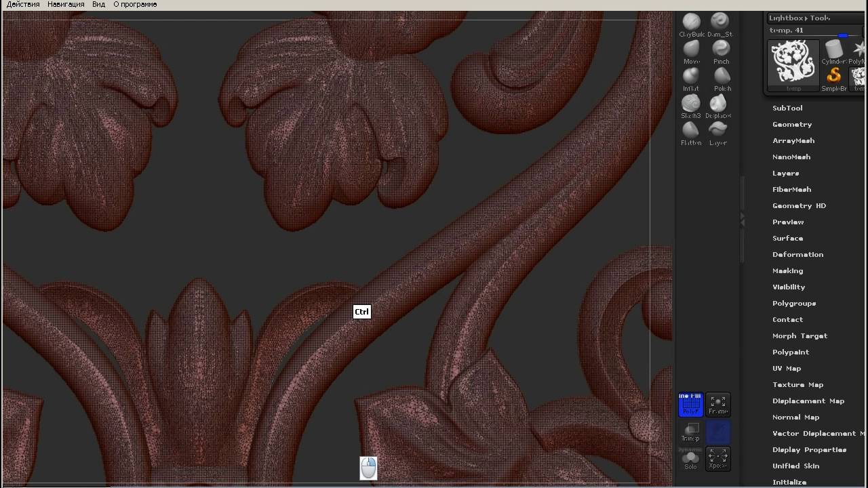The image size is (868, 488).
Task: Select the Flatten brush
Action: pos(691,134)
